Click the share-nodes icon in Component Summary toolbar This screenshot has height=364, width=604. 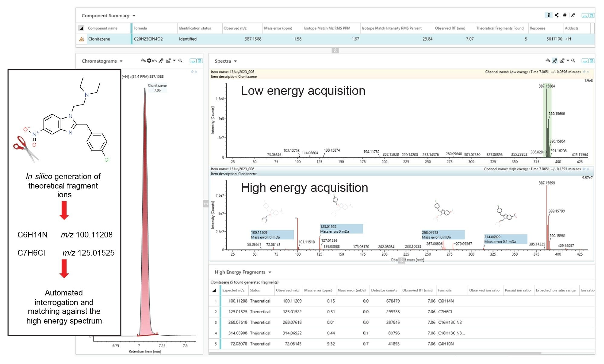(557, 15)
